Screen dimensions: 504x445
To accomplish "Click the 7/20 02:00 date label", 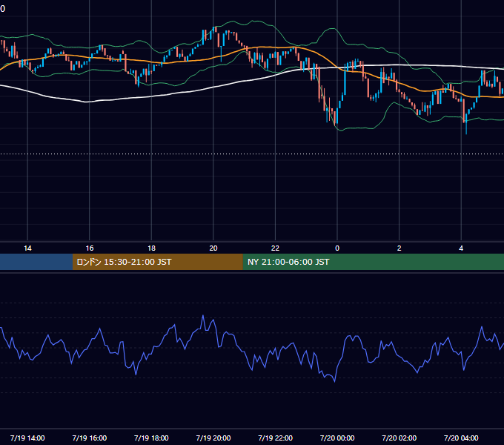I will [399, 438].
